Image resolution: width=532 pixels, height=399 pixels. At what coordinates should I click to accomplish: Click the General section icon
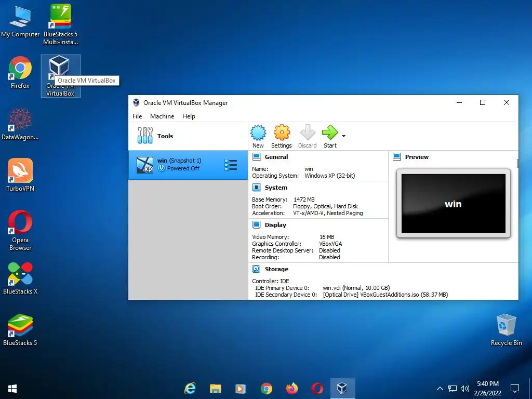[257, 157]
